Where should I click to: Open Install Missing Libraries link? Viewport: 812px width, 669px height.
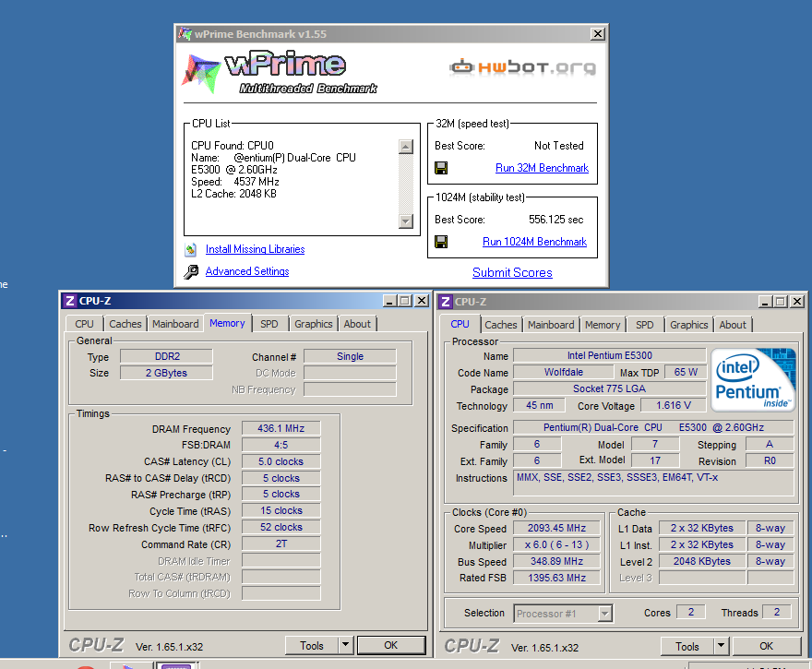tap(256, 249)
